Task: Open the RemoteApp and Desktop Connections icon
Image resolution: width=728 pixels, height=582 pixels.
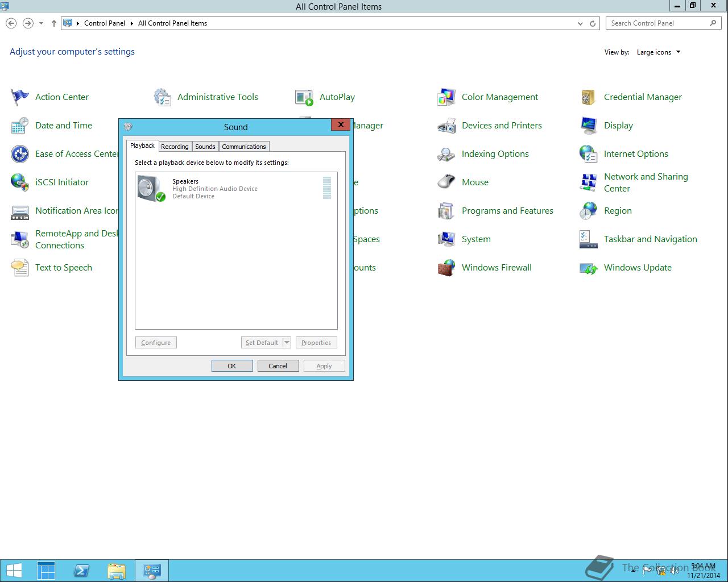Action: (20, 239)
